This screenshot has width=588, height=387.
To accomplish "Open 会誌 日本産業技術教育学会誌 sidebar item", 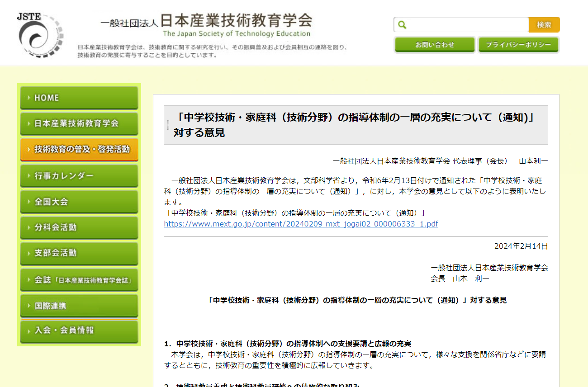I will click(79, 280).
